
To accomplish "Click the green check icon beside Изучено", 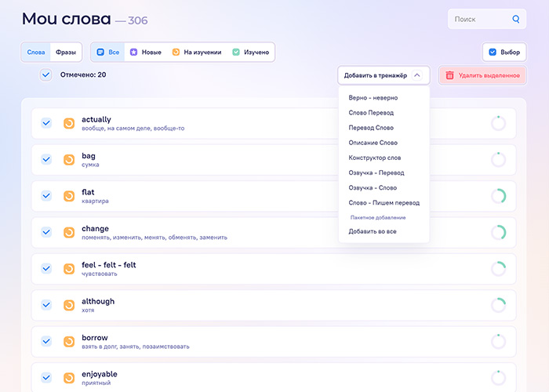I will tap(236, 53).
